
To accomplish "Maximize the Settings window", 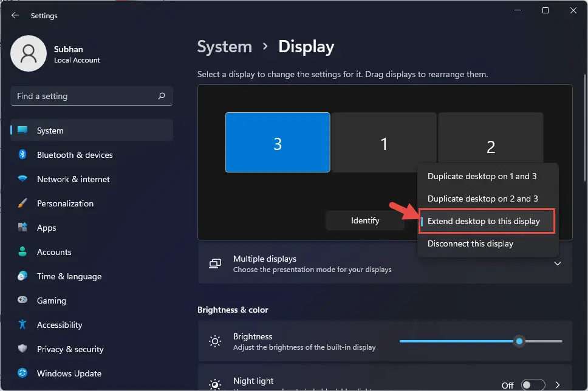I will tap(545, 10).
